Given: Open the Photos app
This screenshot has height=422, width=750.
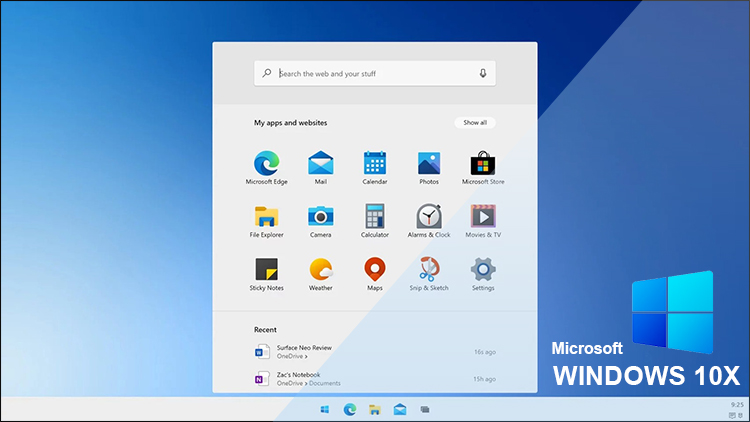Looking at the screenshot, I should [x=429, y=167].
